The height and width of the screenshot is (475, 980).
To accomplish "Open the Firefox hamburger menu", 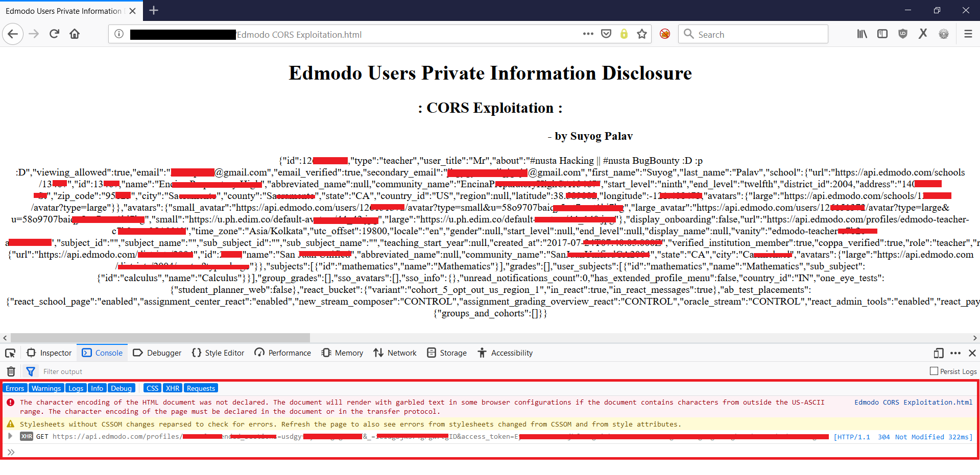I will (x=968, y=34).
